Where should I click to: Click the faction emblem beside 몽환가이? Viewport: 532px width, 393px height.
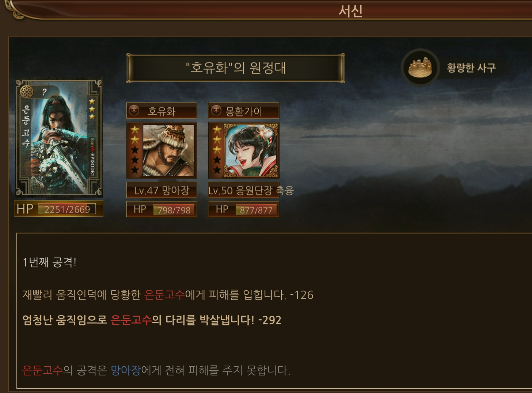(x=216, y=110)
